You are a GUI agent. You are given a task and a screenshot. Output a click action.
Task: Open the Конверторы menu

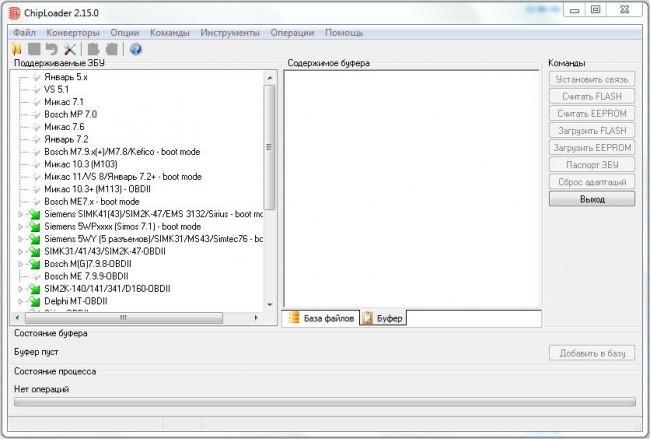73,33
